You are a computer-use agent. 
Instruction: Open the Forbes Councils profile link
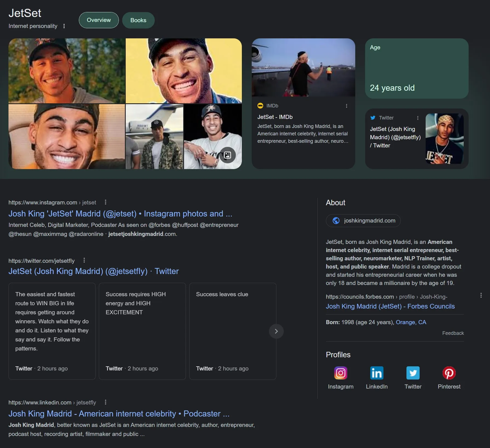[390, 306]
